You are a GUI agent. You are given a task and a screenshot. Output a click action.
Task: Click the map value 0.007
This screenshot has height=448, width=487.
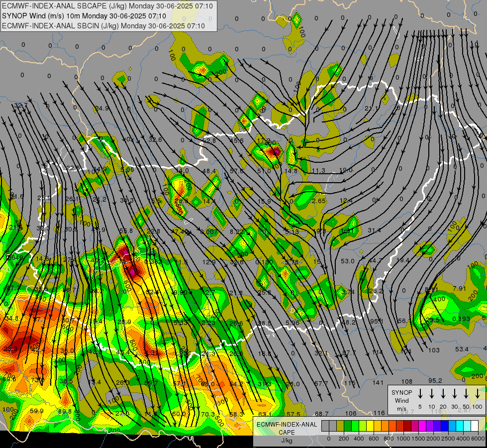tap(209, 231)
